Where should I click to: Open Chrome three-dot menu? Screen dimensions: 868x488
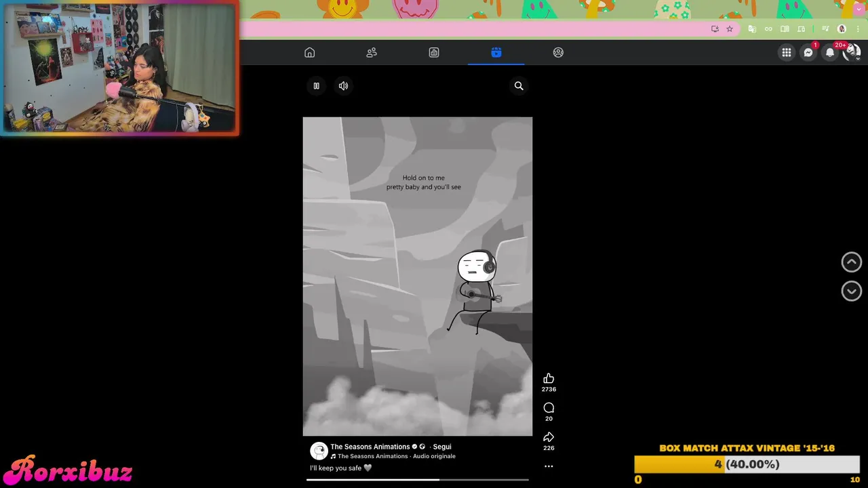[857, 29]
